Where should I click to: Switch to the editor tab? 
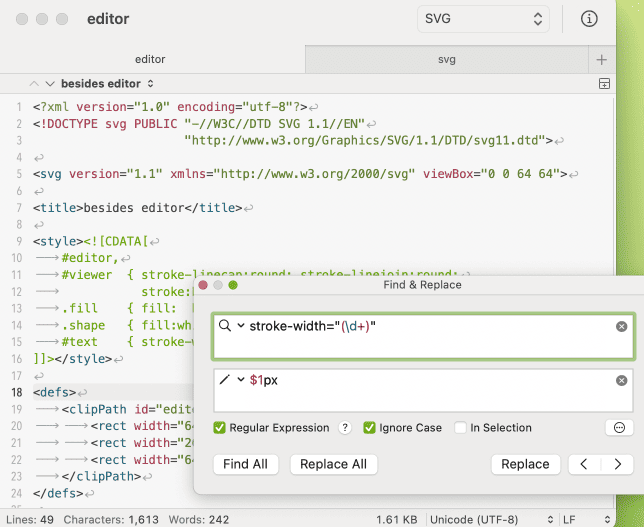click(x=150, y=60)
